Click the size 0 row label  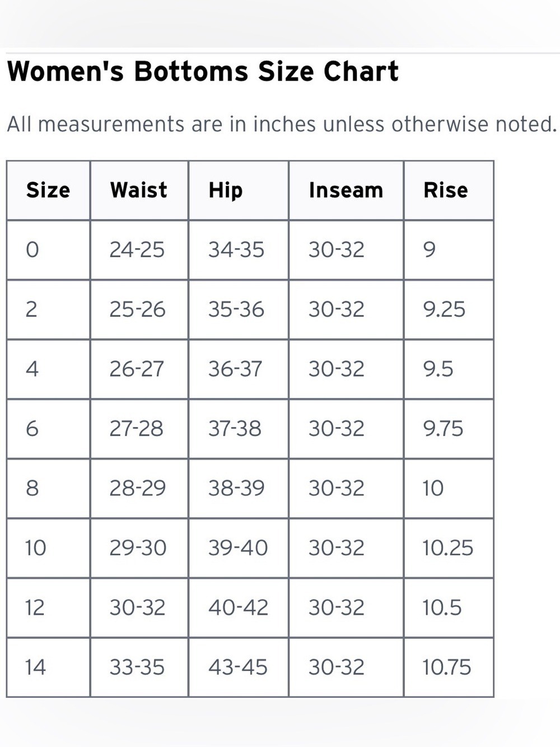point(32,250)
